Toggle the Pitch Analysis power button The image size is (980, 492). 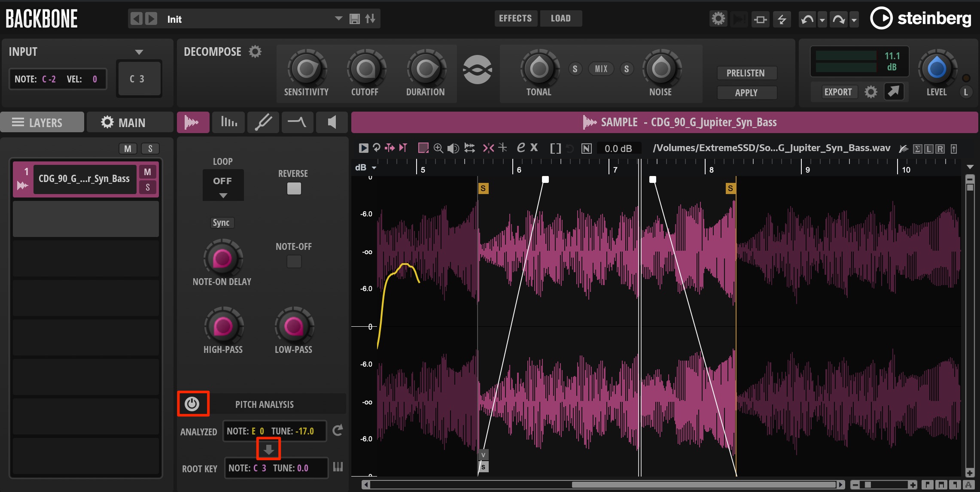point(192,404)
